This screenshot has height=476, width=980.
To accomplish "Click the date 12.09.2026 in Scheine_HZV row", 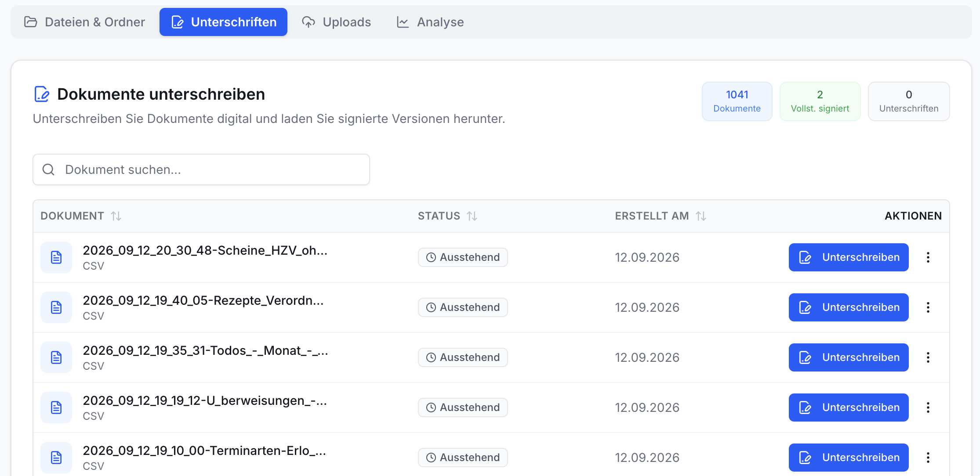I will click(647, 257).
